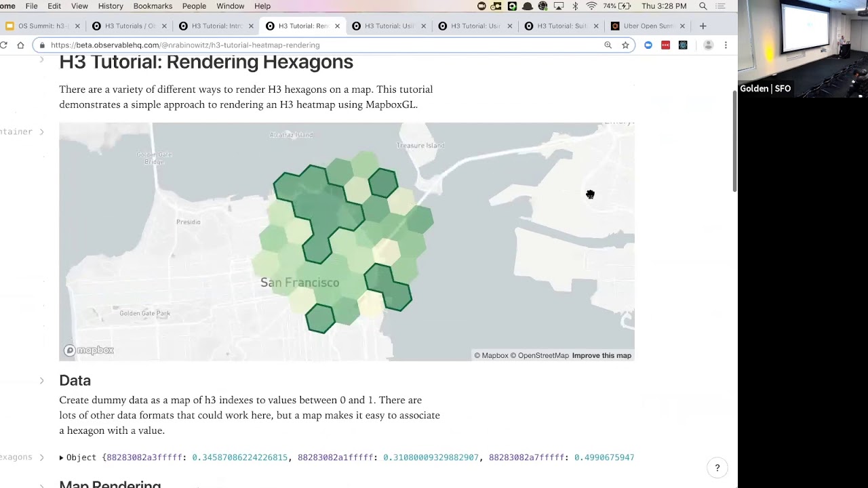Click the San Francisco map label
868x488 pixels.
pos(300,283)
